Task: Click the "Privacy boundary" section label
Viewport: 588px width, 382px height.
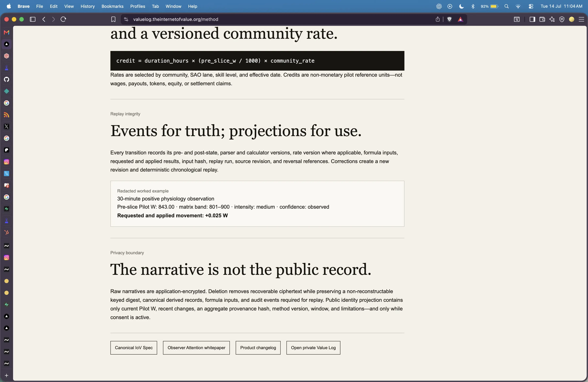Action: [127, 253]
